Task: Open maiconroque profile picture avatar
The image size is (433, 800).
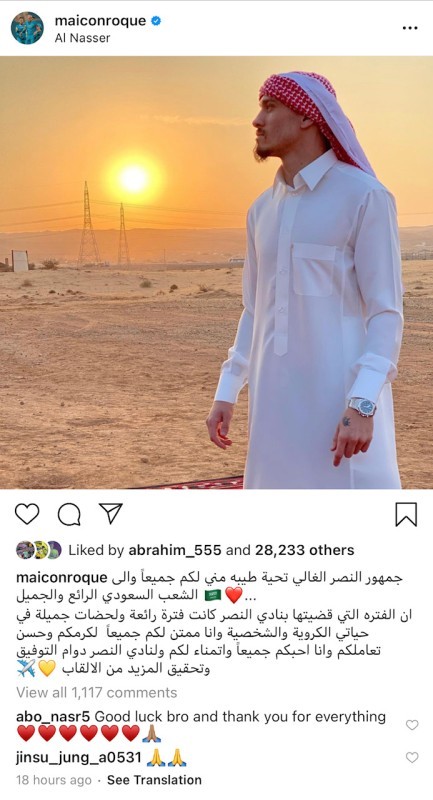Action: tap(27, 28)
